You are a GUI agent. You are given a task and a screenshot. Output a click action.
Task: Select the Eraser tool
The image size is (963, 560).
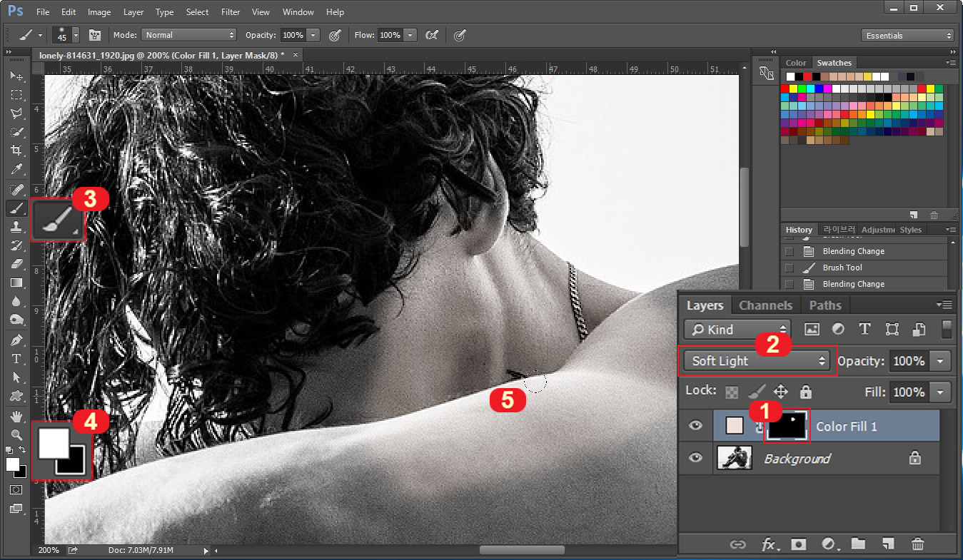tap(16, 264)
